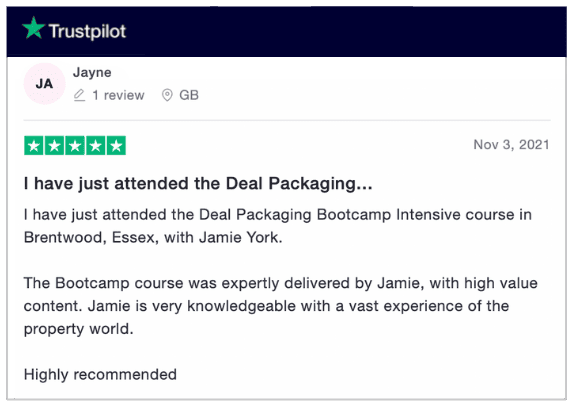
Task: Open the 1 review text
Action: coord(118,95)
